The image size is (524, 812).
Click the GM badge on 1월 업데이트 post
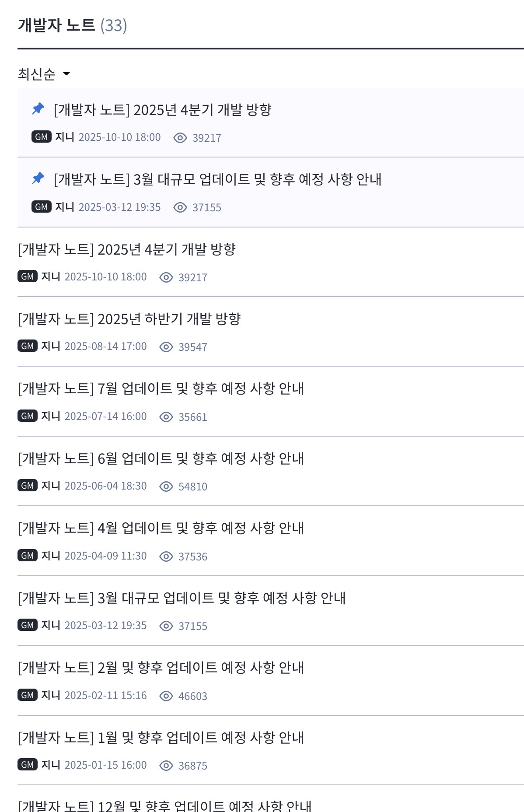pyautogui.click(x=28, y=765)
